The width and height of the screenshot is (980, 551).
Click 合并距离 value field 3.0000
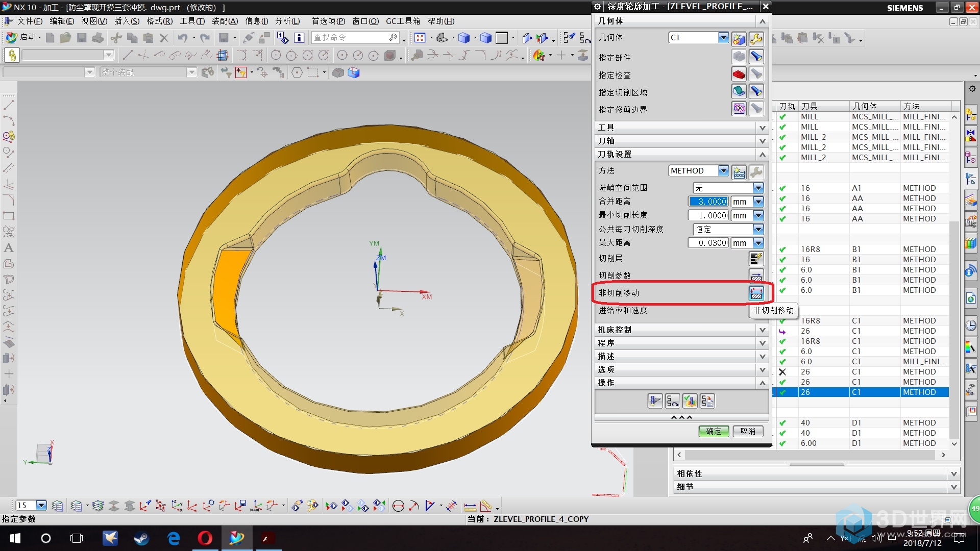tap(708, 202)
